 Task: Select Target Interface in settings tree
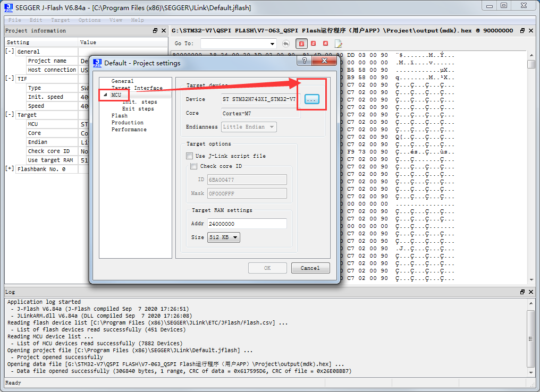(x=137, y=88)
